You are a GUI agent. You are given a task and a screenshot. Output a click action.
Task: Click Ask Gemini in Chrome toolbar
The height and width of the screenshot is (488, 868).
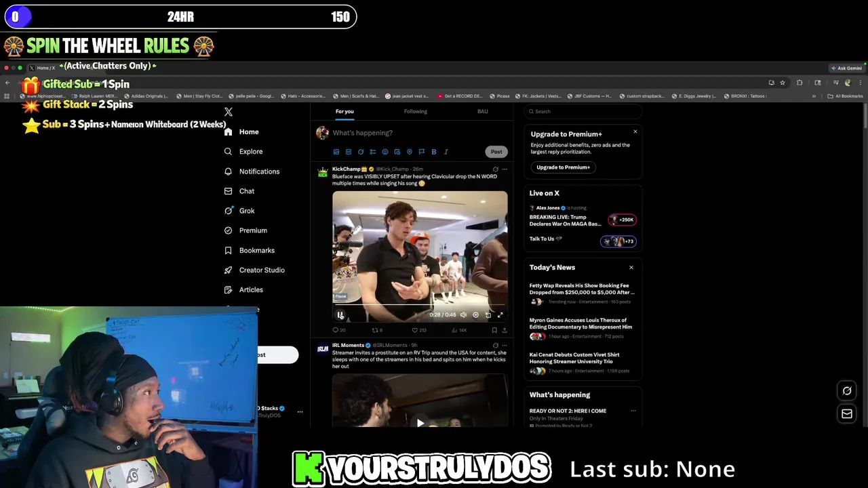(x=846, y=68)
